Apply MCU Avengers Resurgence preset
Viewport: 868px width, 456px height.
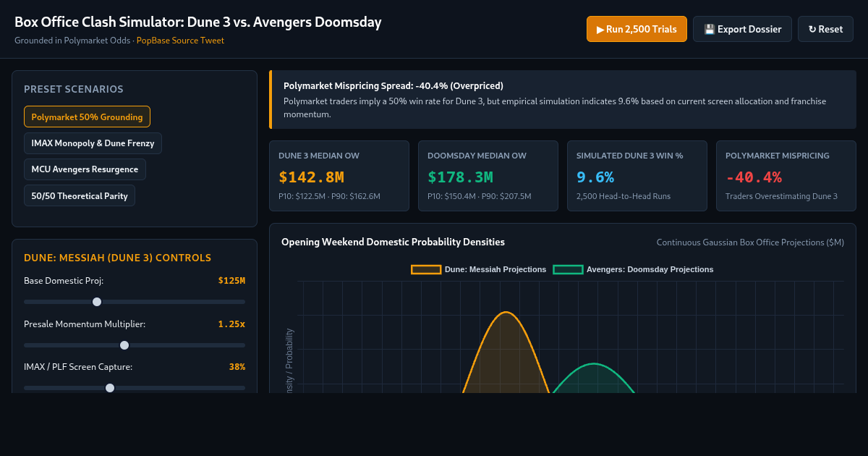click(85, 169)
